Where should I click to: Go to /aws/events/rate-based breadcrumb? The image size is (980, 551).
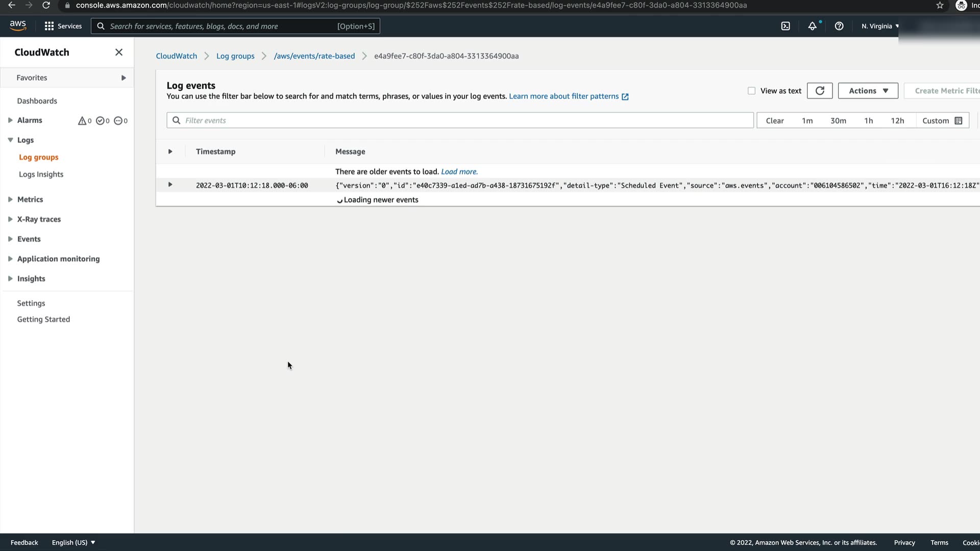pyautogui.click(x=314, y=56)
